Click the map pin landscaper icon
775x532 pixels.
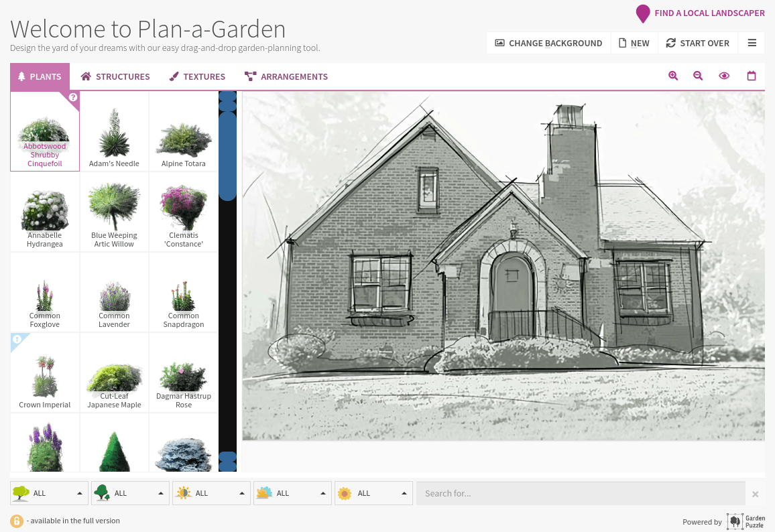(643, 13)
